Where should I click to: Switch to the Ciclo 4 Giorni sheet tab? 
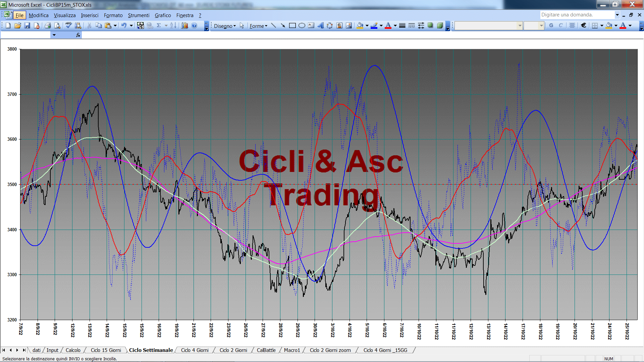(195, 350)
